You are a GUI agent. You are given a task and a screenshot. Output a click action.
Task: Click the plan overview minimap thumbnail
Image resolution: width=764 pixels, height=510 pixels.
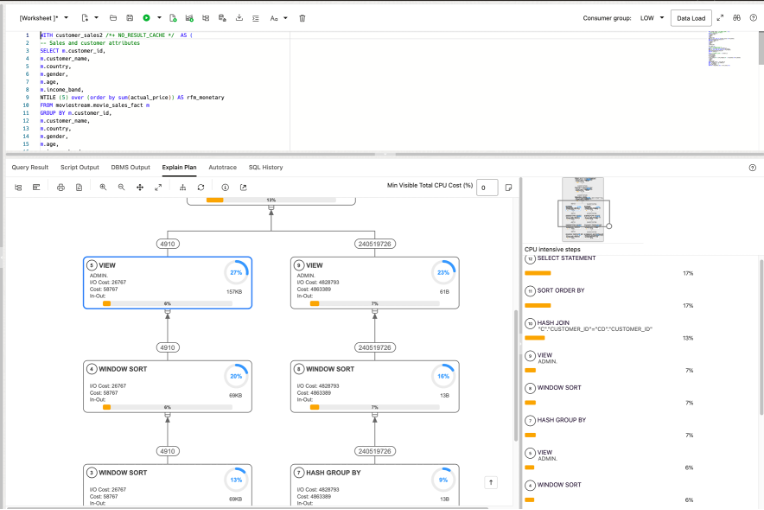pos(583,209)
